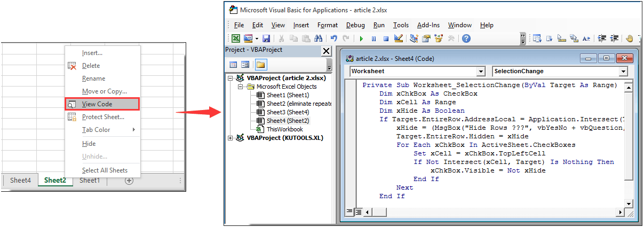Viewport: 644px width, 227px height.
Task: Choose View Code in sheet context menu
Action: click(x=102, y=104)
